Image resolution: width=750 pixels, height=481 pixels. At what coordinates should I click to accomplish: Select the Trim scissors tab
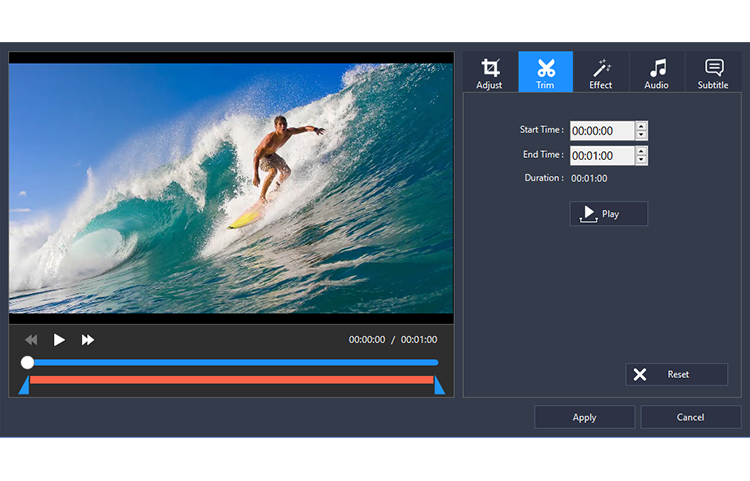coord(545,72)
